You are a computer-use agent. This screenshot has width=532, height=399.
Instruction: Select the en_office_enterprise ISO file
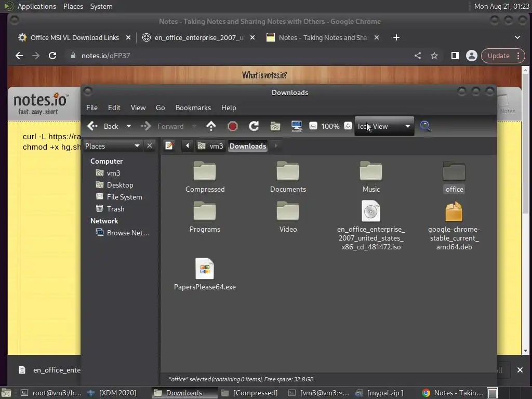(x=371, y=225)
